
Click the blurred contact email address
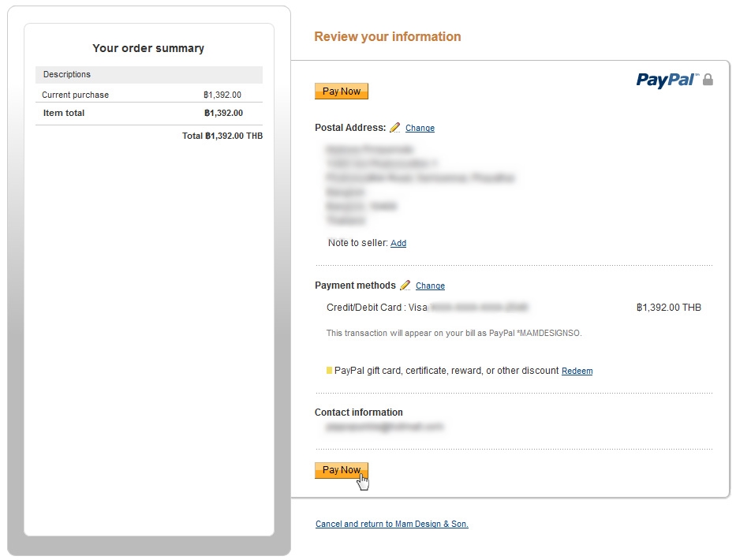[x=385, y=427]
